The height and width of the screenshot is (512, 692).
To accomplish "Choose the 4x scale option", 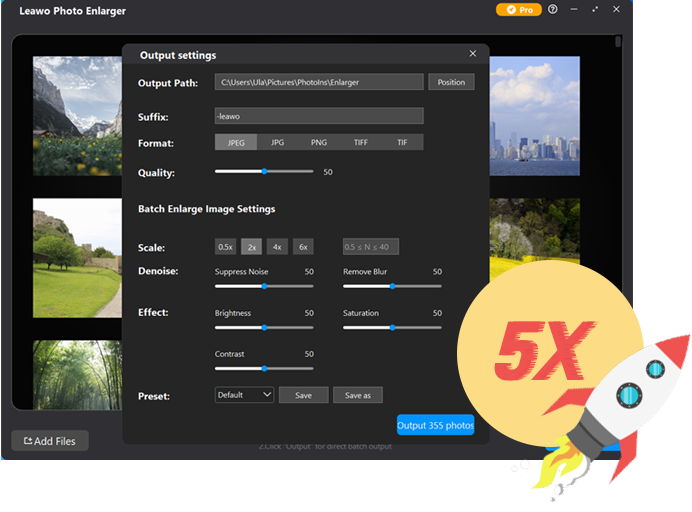I will click(x=277, y=247).
